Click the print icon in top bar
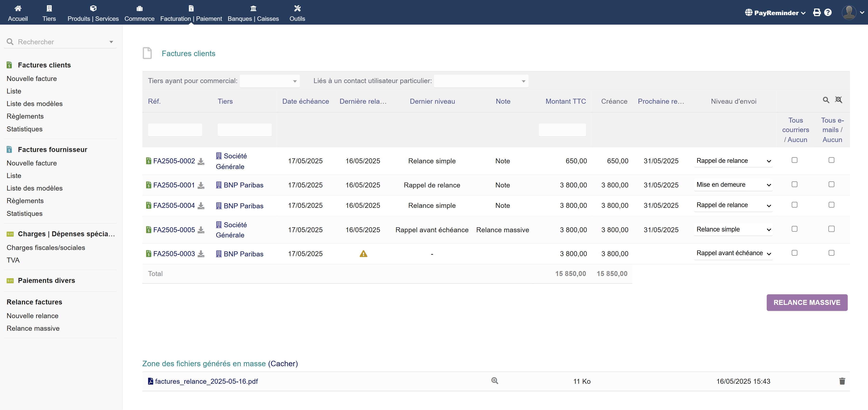The width and height of the screenshot is (868, 410). pos(817,13)
